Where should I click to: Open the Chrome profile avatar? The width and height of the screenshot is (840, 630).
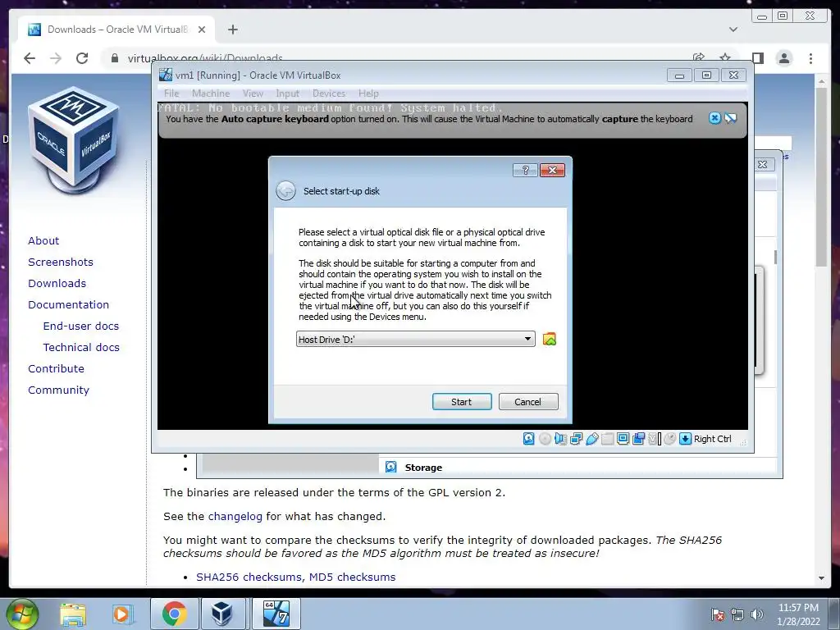pos(783,58)
